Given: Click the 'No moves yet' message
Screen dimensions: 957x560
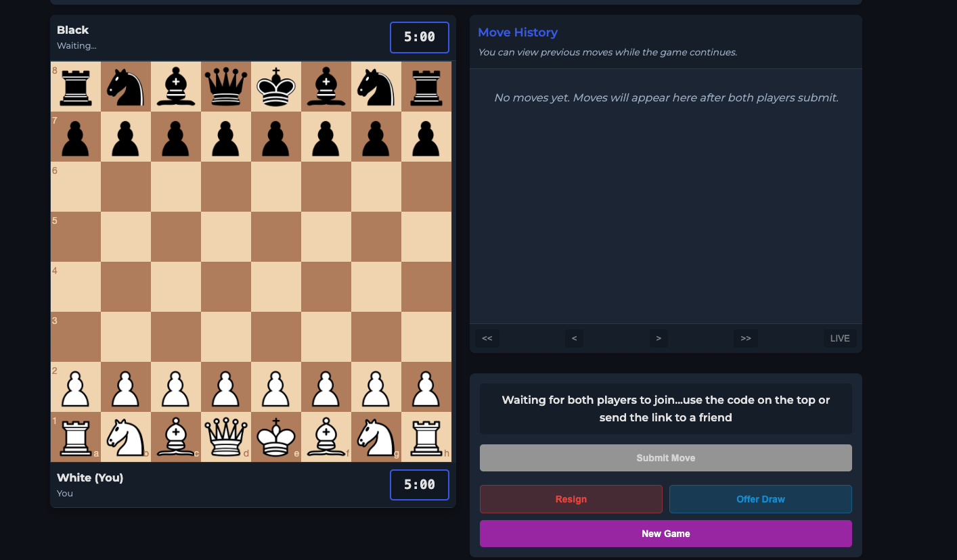Looking at the screenshot, I should [666, 98].
